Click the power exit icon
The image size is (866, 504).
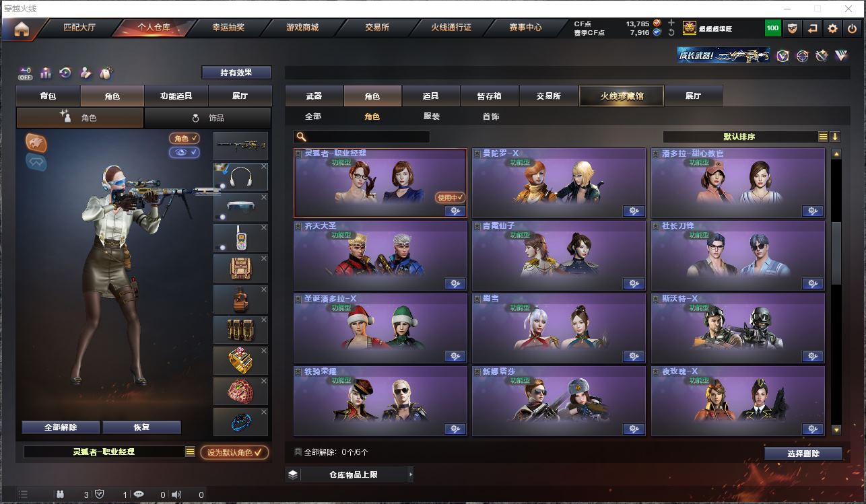pyautogui.click(x=852, y=28)
